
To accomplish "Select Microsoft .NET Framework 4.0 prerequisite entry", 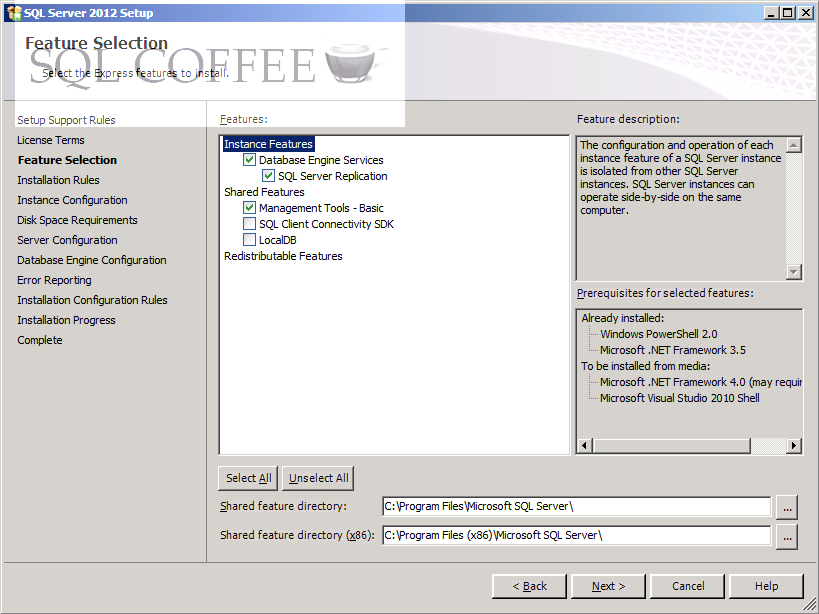I will point(700,382).
